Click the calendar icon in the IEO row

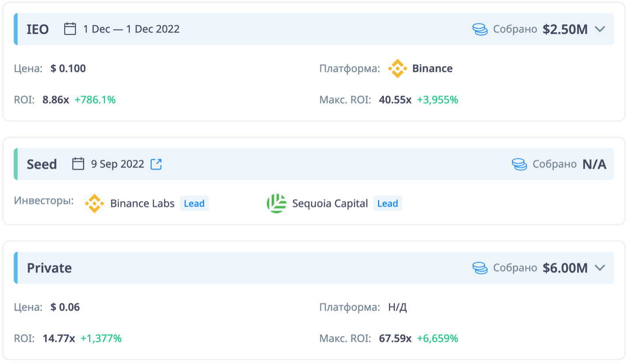(x=70, y=29)
